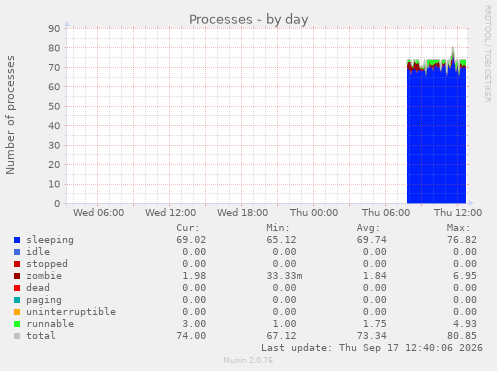Click the blue sleeping legend swatch
Image resolution: width=497 pixels, height=371 pixels.
coord(17,240)
